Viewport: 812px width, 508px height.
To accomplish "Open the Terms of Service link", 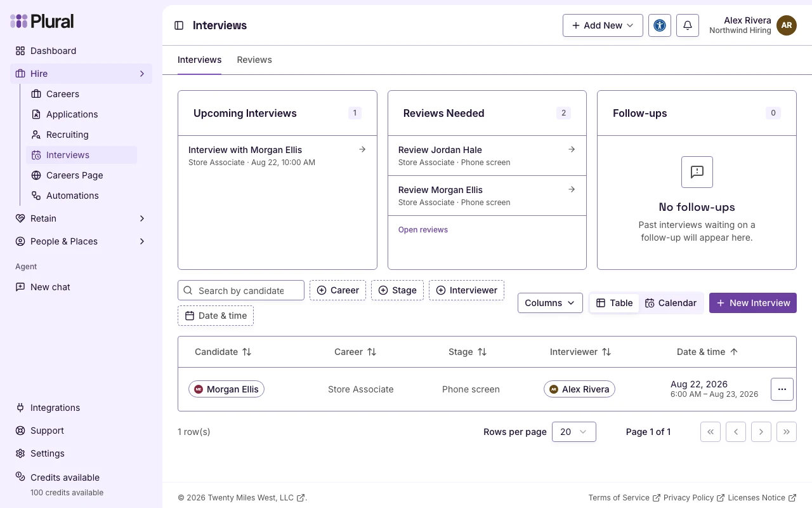I will click(x=624, y=498).
